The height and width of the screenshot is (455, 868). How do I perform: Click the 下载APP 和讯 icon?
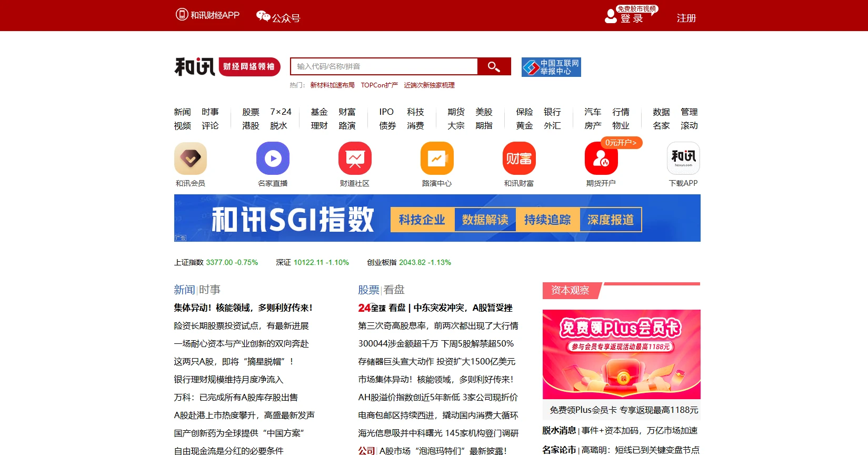(x=683, y=158)
